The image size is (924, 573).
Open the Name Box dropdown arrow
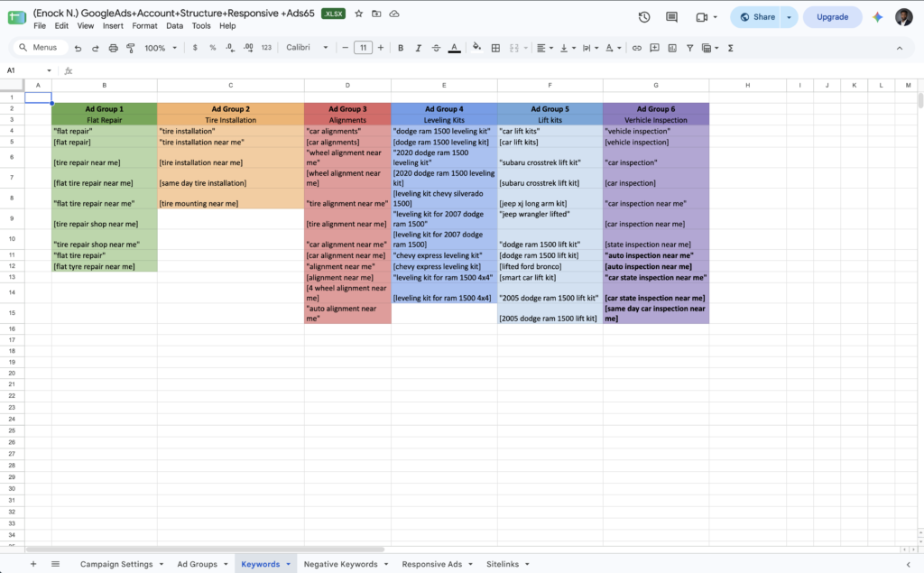pyautogui.click(x=49, y=70)
